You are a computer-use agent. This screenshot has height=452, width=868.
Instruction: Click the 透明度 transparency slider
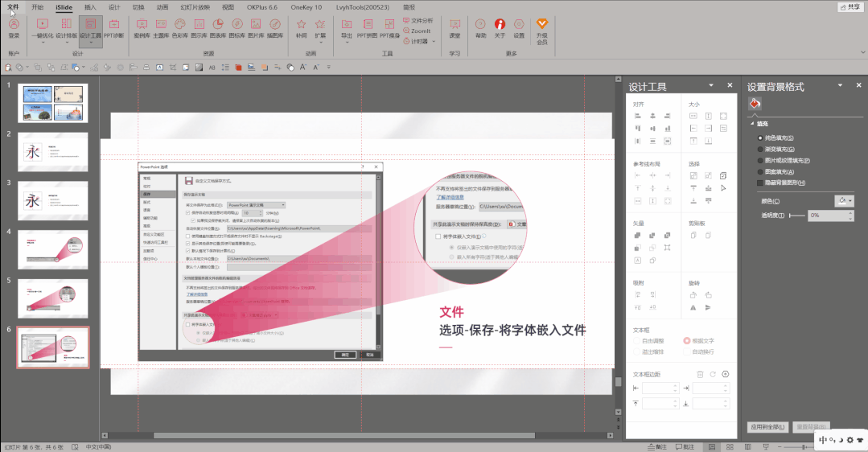pos(798,216)
